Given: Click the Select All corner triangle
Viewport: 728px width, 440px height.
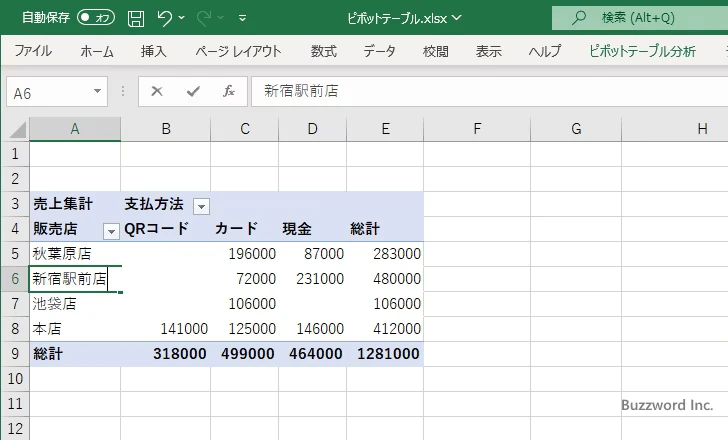Looking at the screenshot, I should click(x=18, y=130).
